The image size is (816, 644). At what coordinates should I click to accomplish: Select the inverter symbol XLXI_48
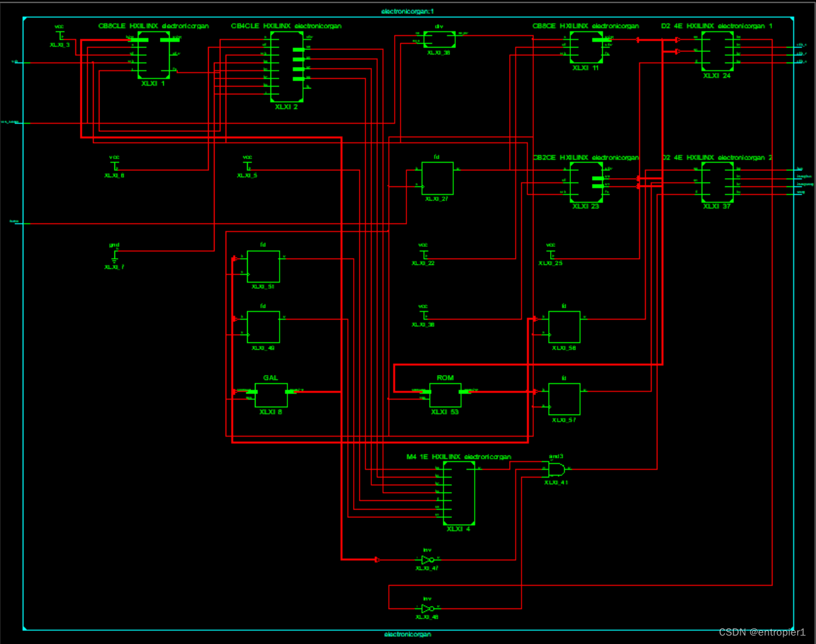point(427,609)
